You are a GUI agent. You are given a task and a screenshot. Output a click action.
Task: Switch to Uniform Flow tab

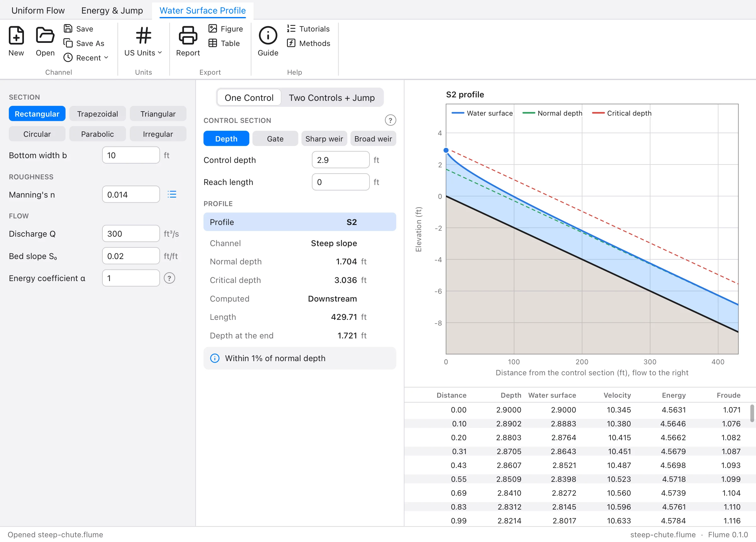pyautogui.click(x=38, y=10)
